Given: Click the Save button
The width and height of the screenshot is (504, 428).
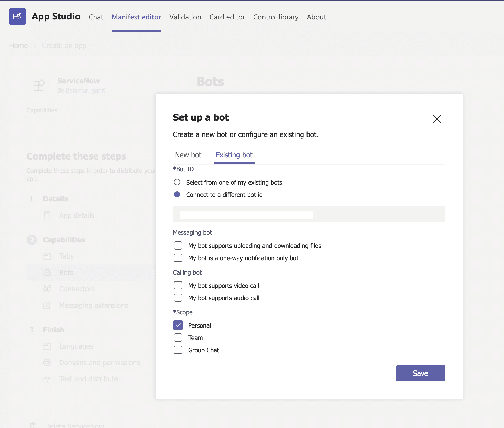Looking at the screenshot, I should click(420, 373).
